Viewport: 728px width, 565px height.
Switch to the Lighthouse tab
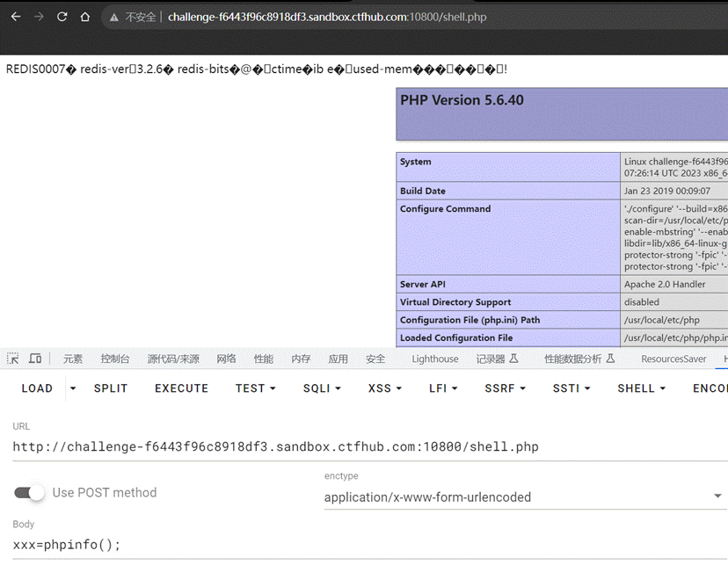click(x=435, y=359)
